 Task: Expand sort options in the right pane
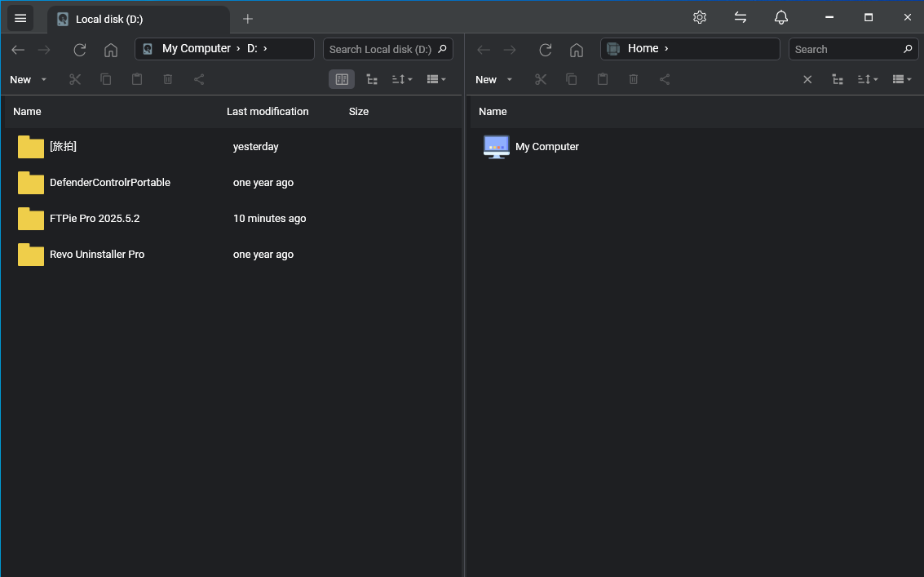pyautogui.click(x=869, y=79)
